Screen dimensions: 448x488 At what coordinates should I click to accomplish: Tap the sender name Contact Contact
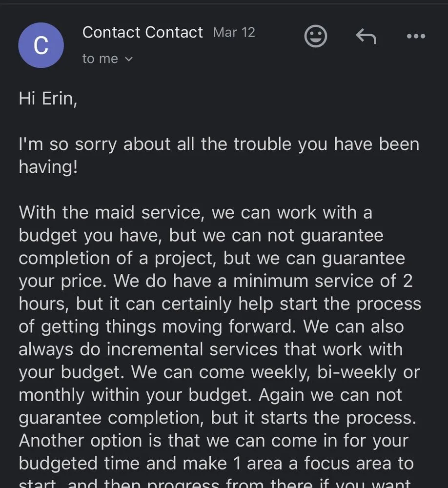[x=143, y=33]
